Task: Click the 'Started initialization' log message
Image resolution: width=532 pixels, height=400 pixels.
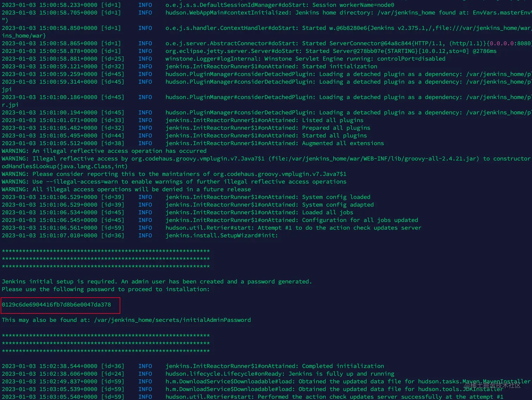Action: (340, 67)
